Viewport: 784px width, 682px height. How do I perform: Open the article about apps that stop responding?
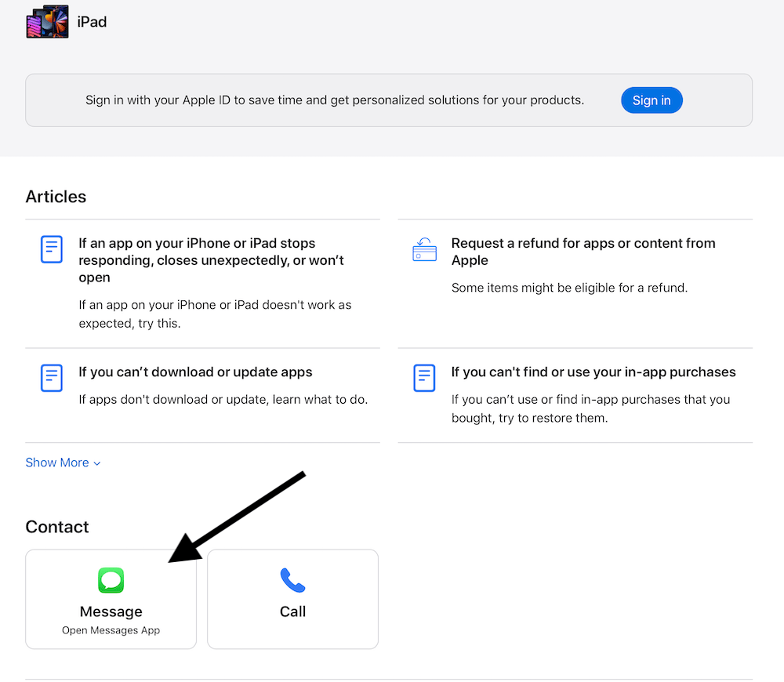pyautogui.click(x=211, y=260)
